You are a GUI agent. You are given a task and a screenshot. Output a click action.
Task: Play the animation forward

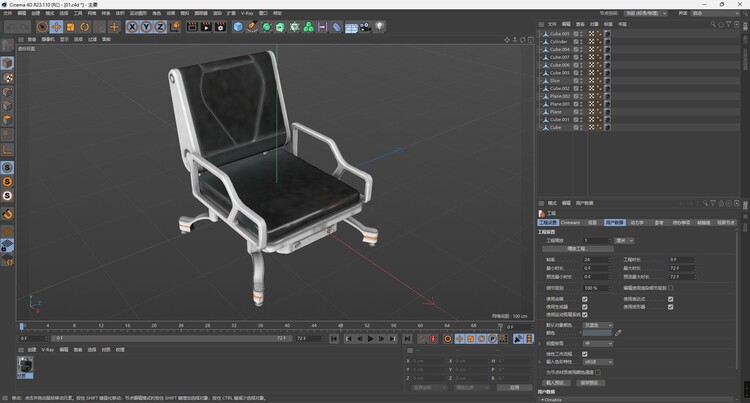click(370, 339)
